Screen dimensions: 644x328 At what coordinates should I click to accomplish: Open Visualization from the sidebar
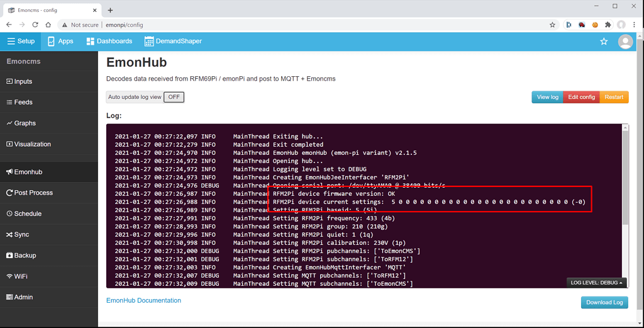coord(49,144)
